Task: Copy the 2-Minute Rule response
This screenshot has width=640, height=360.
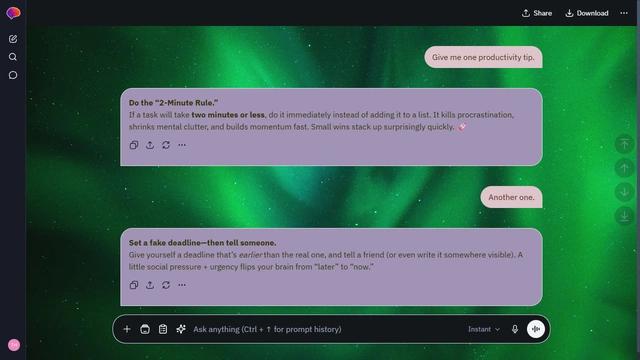Action: pyautogui.click(x=134, y=145)
